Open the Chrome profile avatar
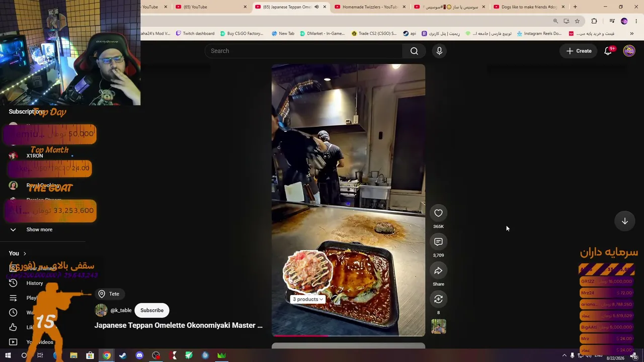 pos(624,21)
